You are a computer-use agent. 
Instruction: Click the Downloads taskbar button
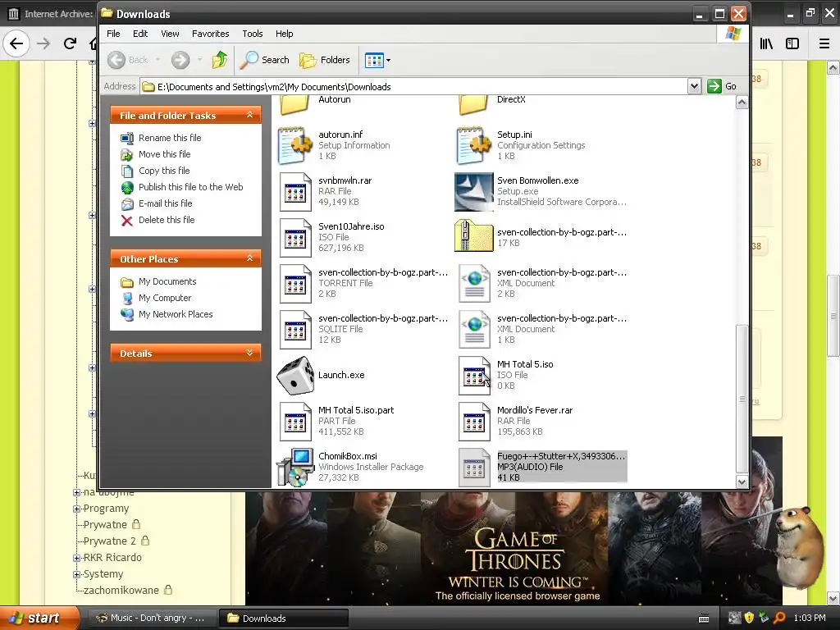pyautogui.click(x=283, y=619)
